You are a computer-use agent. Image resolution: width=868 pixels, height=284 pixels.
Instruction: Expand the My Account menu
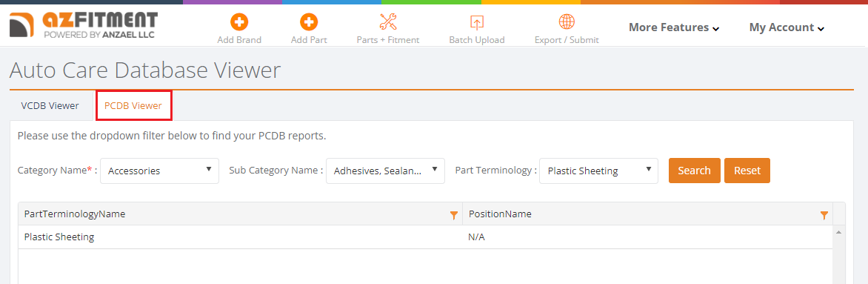pyautogui.click(x=787, y=27)
